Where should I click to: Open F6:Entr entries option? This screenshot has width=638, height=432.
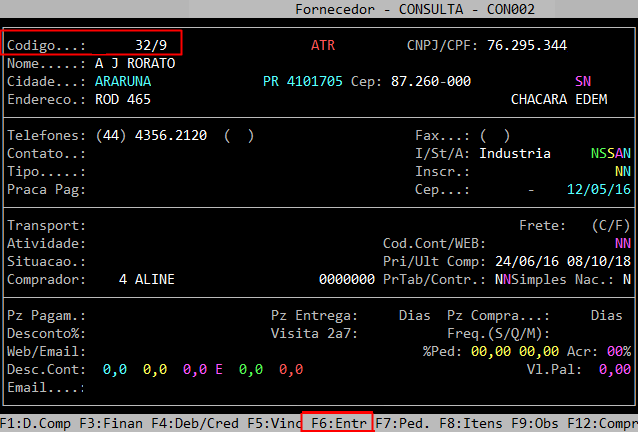[x=337, y=423]
